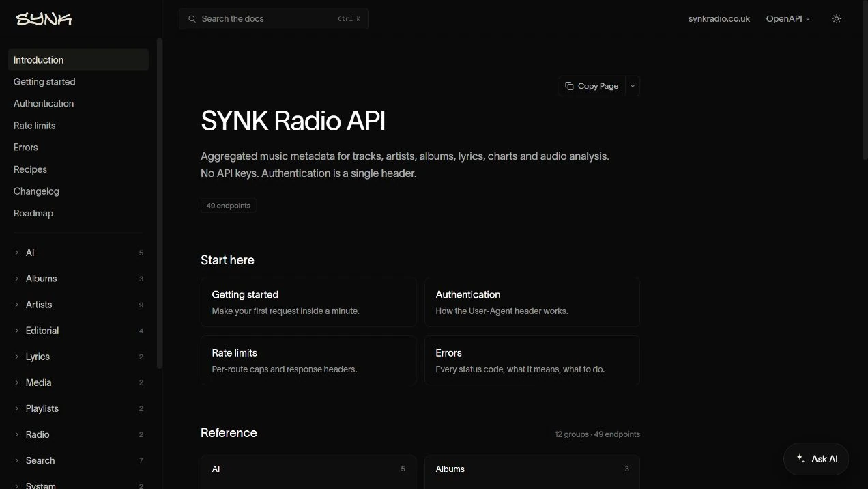The width and height of the screenshot is (868, 489).
Task: Click the Playlists group label in sidebar
Action: 42,408
